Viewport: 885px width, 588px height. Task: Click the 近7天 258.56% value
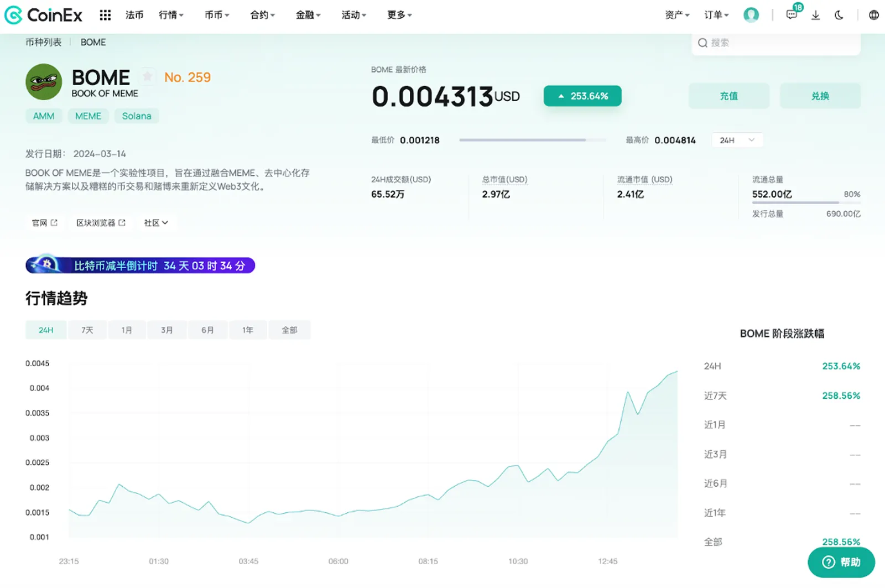841,396
